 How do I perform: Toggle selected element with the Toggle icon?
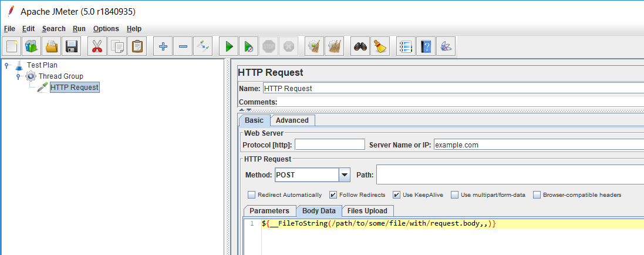tap(203, 46)
